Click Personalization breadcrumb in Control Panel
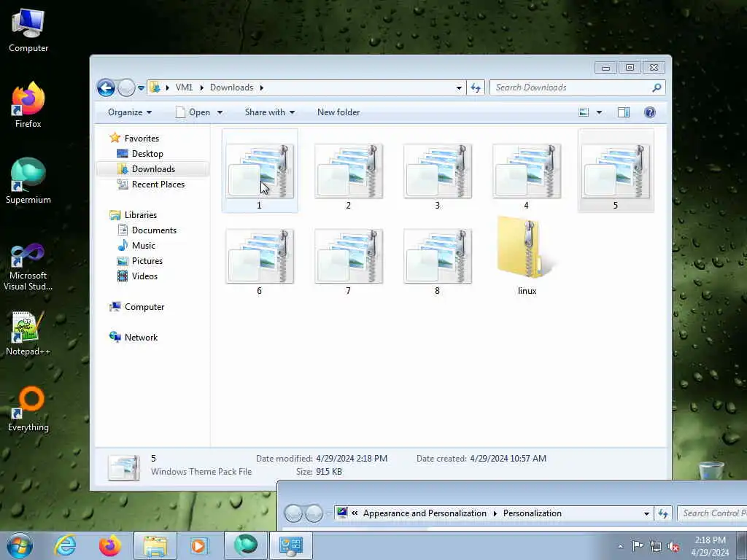747x560 pixels. pyautogui.click(x=532, y=513)
